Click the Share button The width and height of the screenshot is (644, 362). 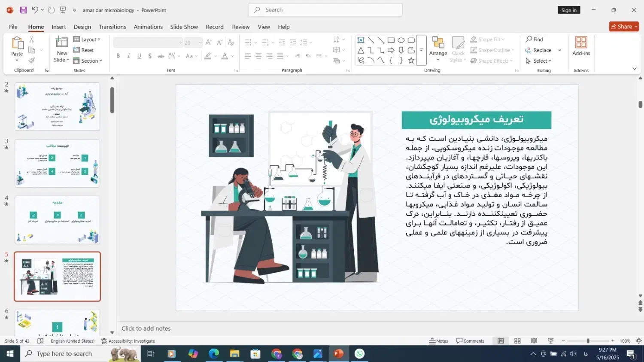(624, 27)
